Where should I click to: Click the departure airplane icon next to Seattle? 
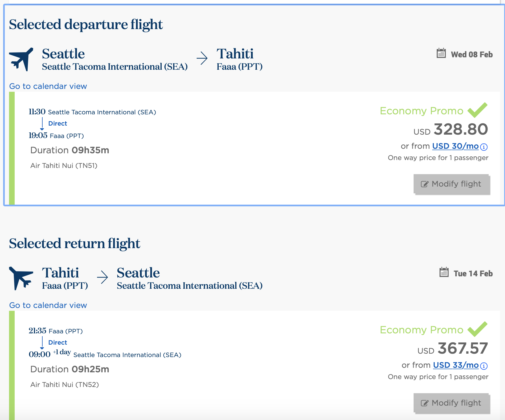coord(21,59)
